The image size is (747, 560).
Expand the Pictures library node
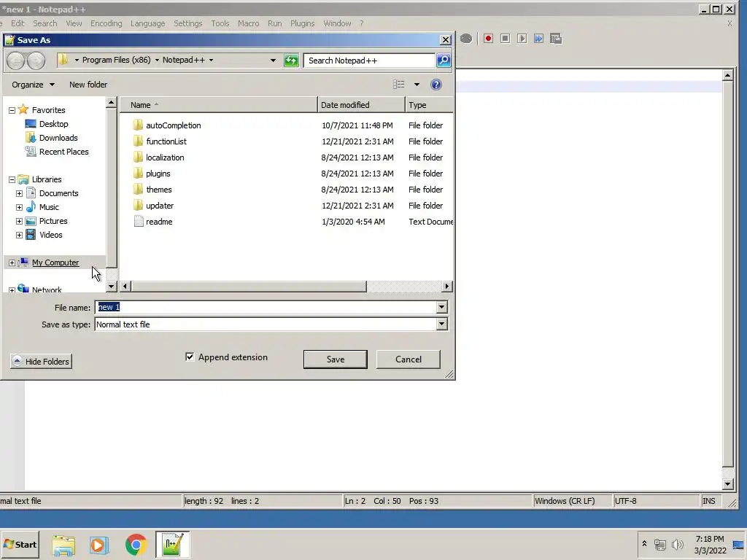(x=19, y=221)
